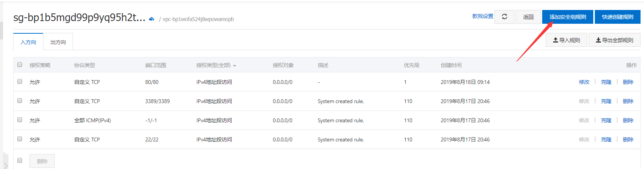The height and width of the screenshot is (169, 644).
Task: Select the checkbox for port 3389/3389 rule
Action: [x=20, y=101]
